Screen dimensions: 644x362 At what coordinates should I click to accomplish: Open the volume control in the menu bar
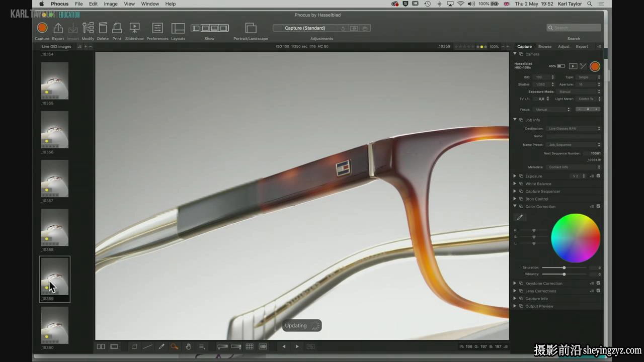coord(471,4)
